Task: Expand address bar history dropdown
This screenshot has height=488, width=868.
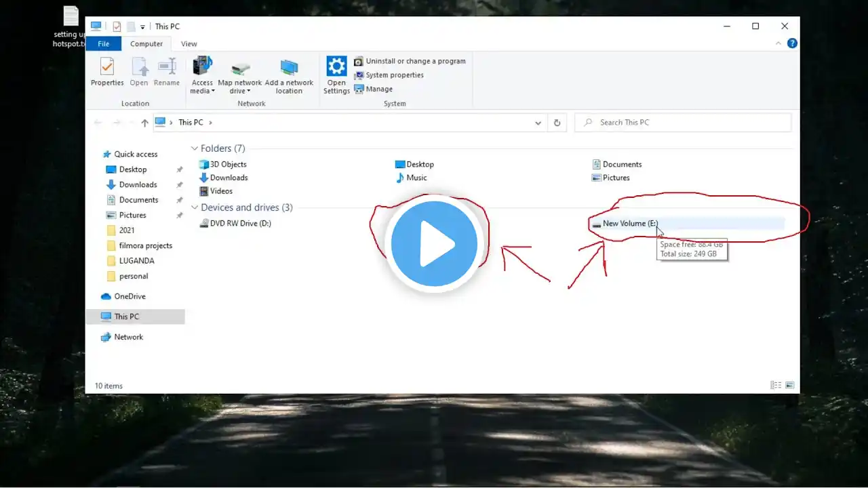Action: coord(538,123)
